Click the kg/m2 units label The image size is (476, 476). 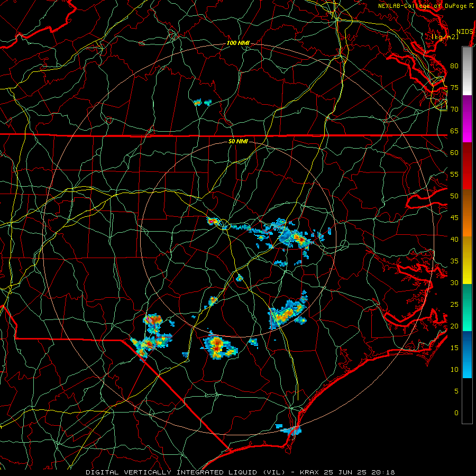point(445,37)
